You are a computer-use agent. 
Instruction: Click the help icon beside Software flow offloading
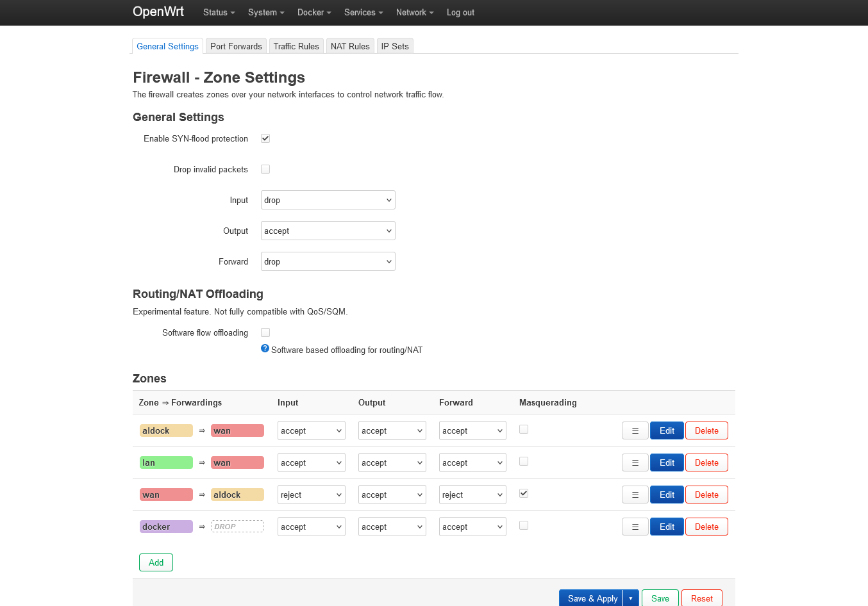coord(265,348)
